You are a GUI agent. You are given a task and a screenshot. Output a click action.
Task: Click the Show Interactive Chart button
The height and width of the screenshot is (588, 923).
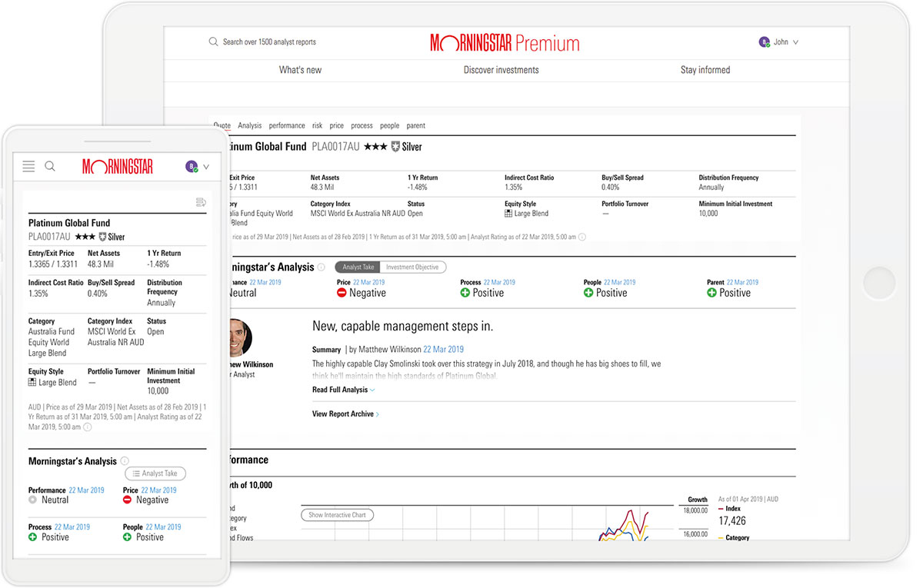click(x=337, y=515)
